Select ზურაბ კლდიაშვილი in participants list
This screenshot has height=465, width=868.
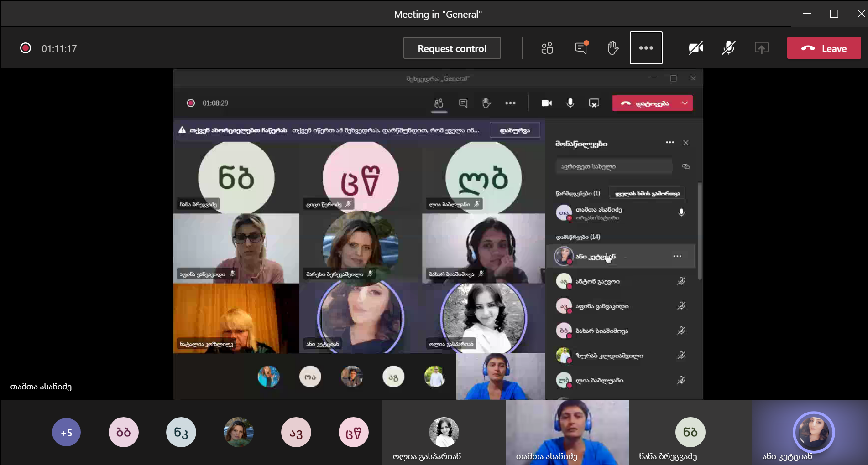(x=621, y=355)
